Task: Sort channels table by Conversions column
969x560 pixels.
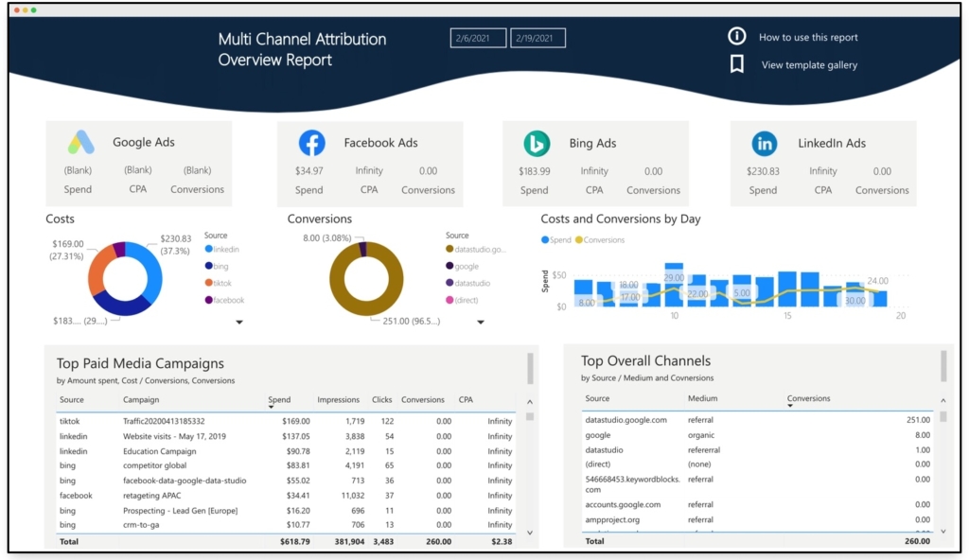Action: coord(808,398)
